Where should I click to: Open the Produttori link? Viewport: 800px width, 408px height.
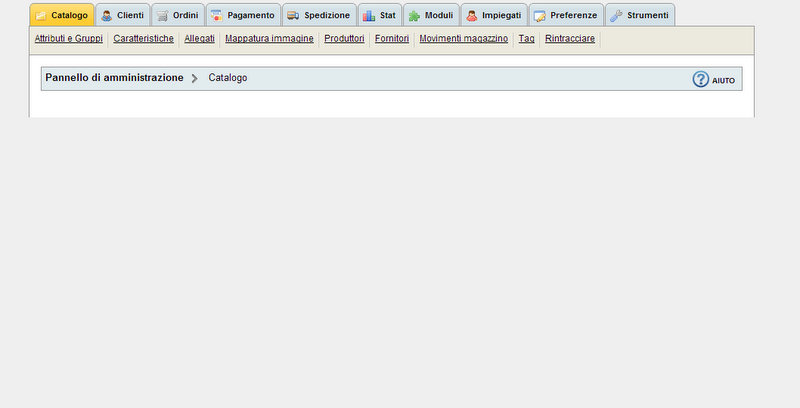click(x=344, y=39)
